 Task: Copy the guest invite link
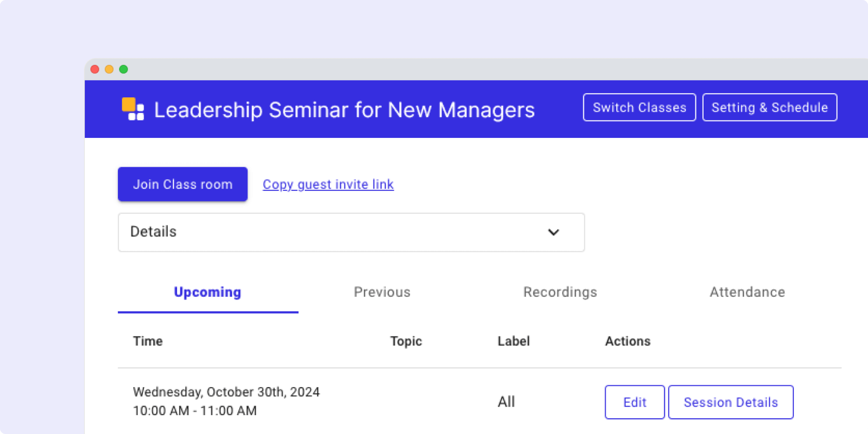pos(328,184)
